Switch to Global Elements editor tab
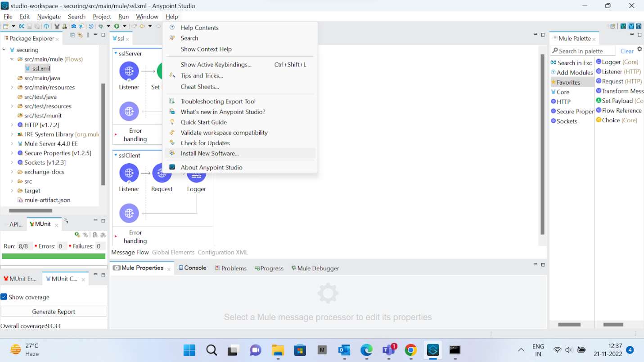This screenshot has width=644, height=362. coord(173,252)
